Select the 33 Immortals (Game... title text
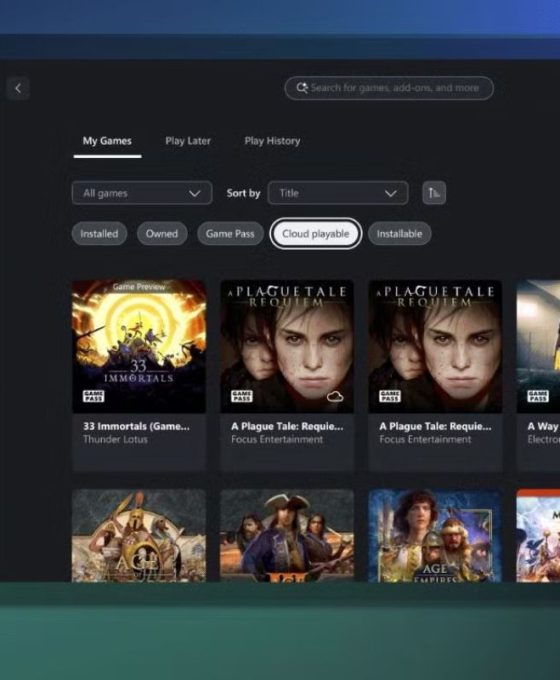Image resolution: width=560 pixels, height=680 pixels. [x=137, y=426]
